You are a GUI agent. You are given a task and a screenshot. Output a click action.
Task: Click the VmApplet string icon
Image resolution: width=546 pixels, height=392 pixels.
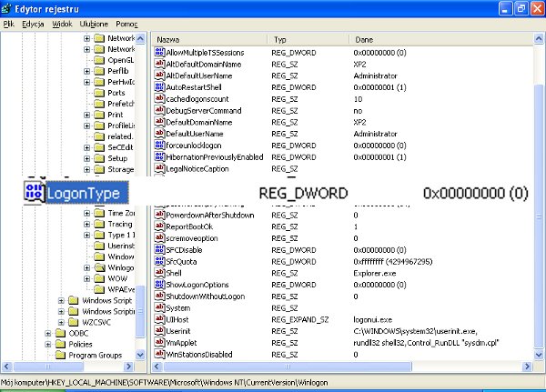(159, 343)
